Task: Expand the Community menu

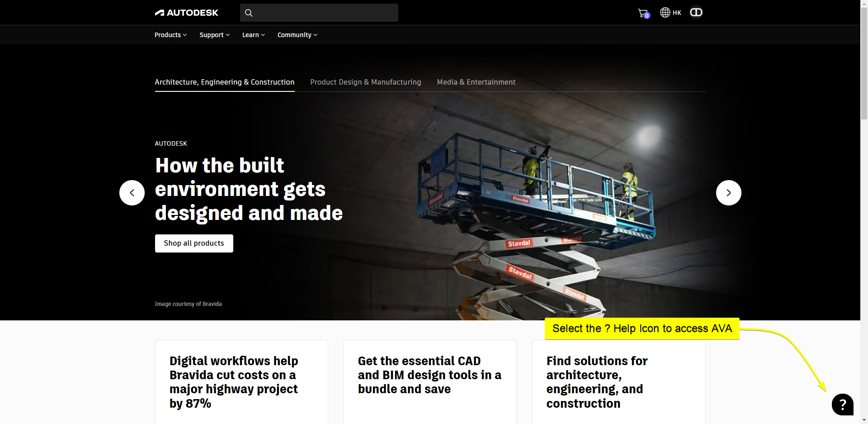Action: point(297,35)
